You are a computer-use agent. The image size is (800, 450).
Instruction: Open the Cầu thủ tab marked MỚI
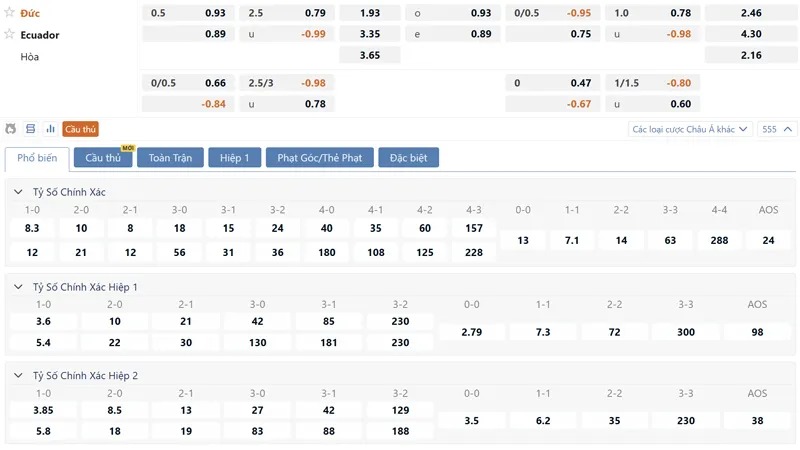(103, 158)
